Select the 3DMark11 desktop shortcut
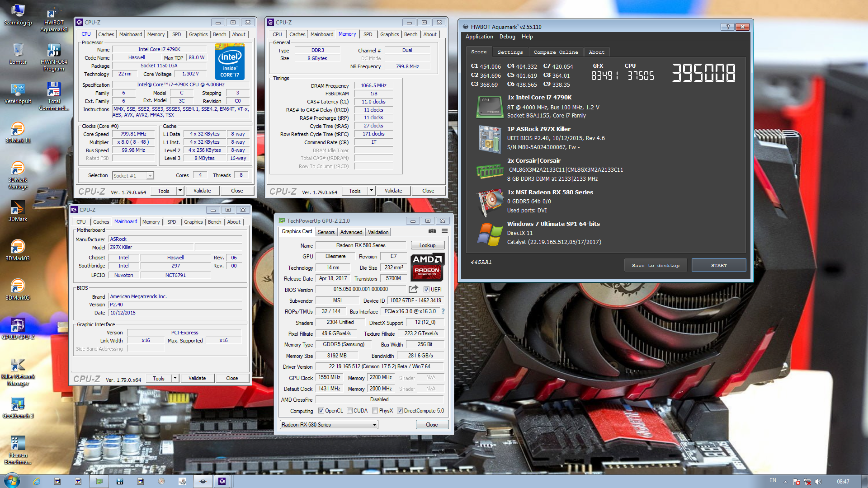The width and height of the screenshot is (868, 488). click(x=18, y=132)
